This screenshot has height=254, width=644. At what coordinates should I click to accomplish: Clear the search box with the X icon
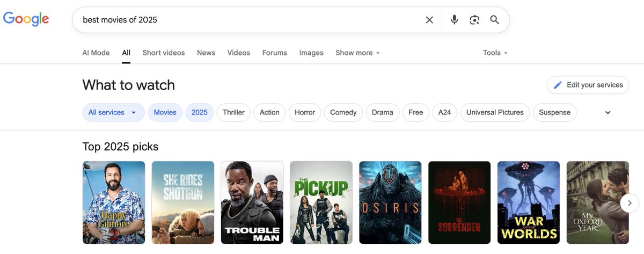429,20
